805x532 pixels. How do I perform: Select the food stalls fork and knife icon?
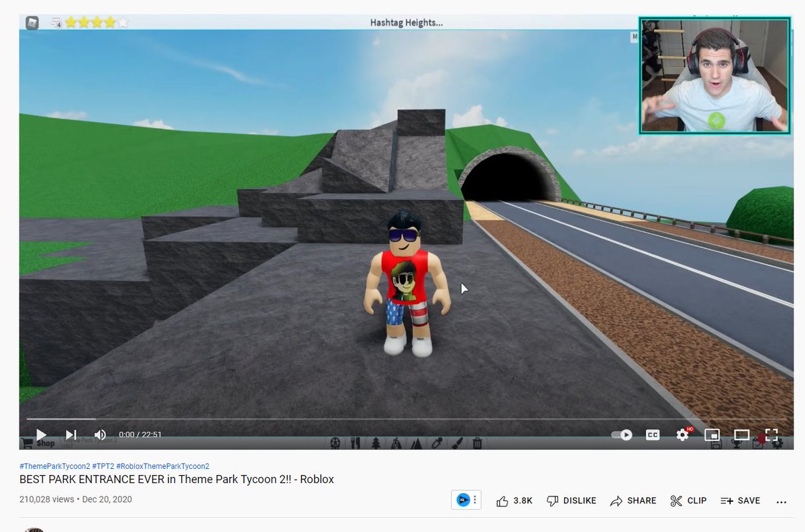coord(356,443)
